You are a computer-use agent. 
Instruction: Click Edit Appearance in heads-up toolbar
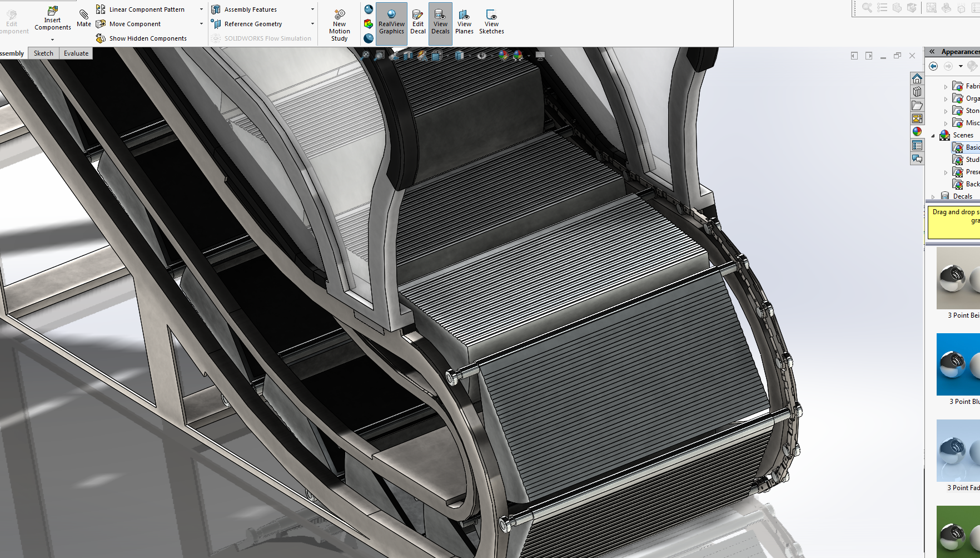click(x=504, y=55)
